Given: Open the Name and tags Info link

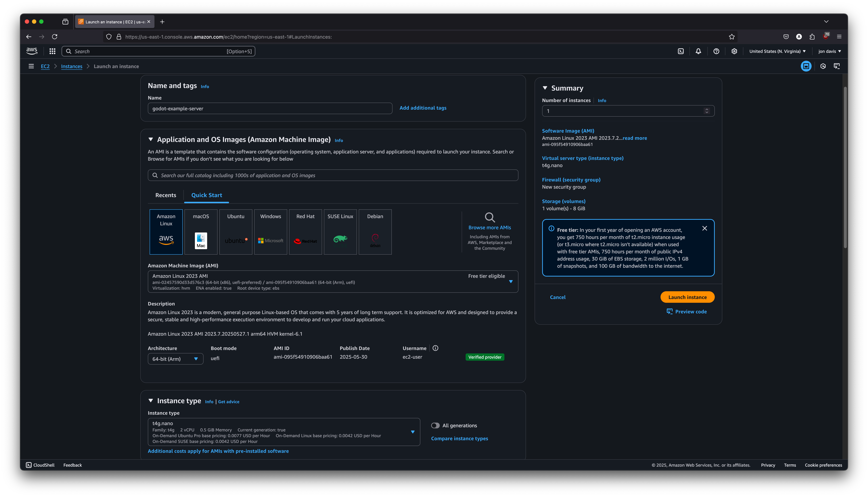Looking at the screenshot, I should click(205, 86).
